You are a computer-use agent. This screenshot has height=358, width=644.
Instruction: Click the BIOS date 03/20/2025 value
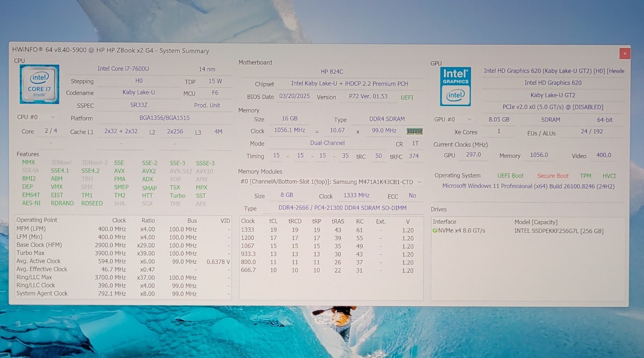[295, 96]
